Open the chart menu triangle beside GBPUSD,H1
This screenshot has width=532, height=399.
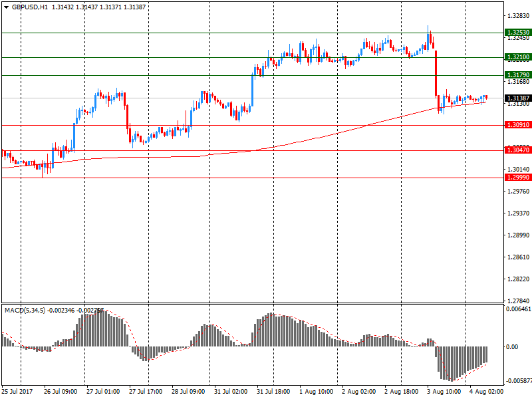pos(6,7)
